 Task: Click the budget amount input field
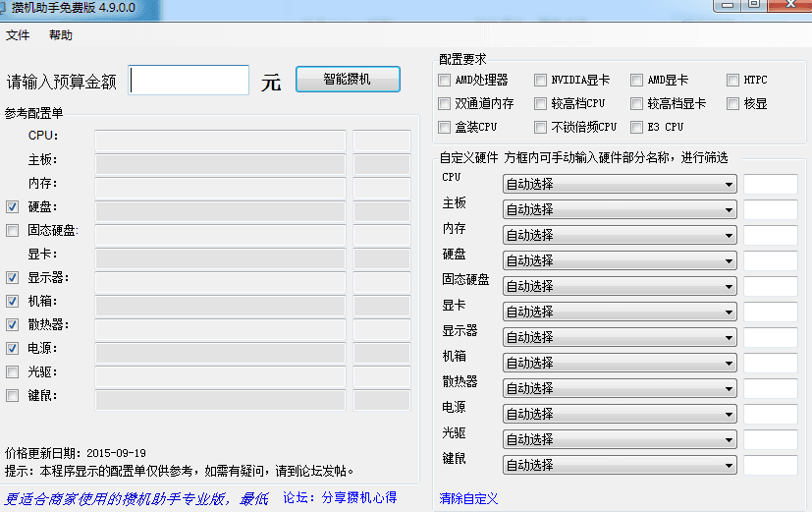tap(189, 81)
